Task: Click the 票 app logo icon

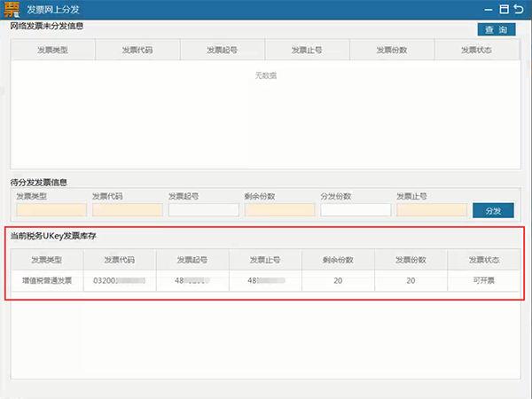Action: [x=11, y=9]
